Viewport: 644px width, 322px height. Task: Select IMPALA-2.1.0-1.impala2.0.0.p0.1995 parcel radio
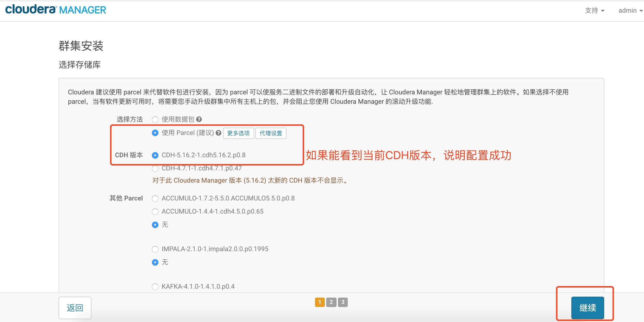coord(155,249)
